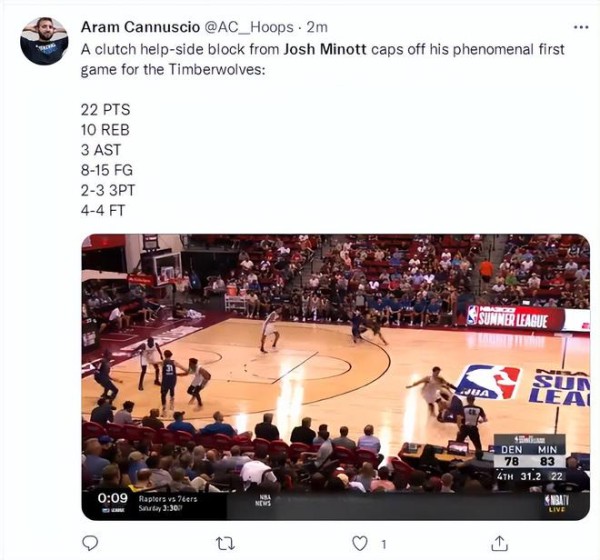Open the 2m tweet timestamp
The height and width of the screenshot is (560, 600).
pos(317,27)
